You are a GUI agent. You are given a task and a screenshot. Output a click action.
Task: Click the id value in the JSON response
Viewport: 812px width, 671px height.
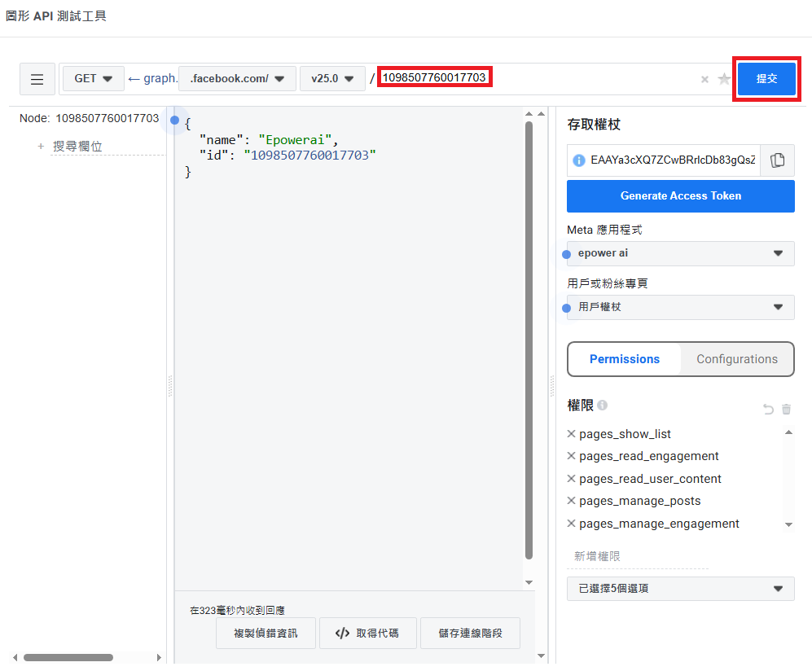[309, 156]
